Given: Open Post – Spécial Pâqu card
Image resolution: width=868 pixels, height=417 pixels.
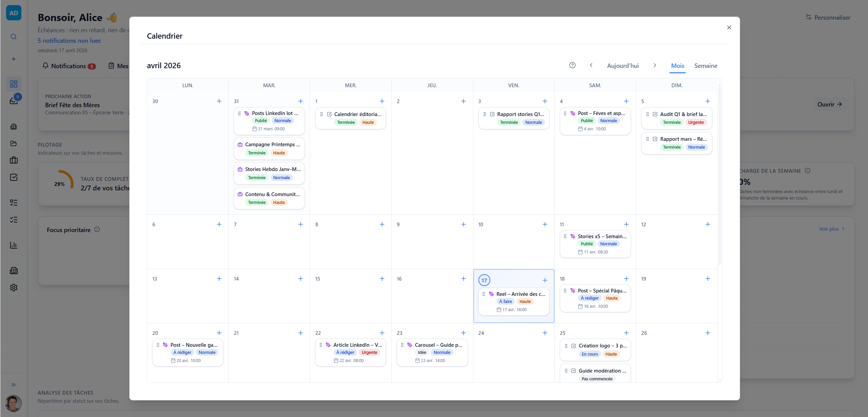Looking at the screenshot, I should (595, 299).
